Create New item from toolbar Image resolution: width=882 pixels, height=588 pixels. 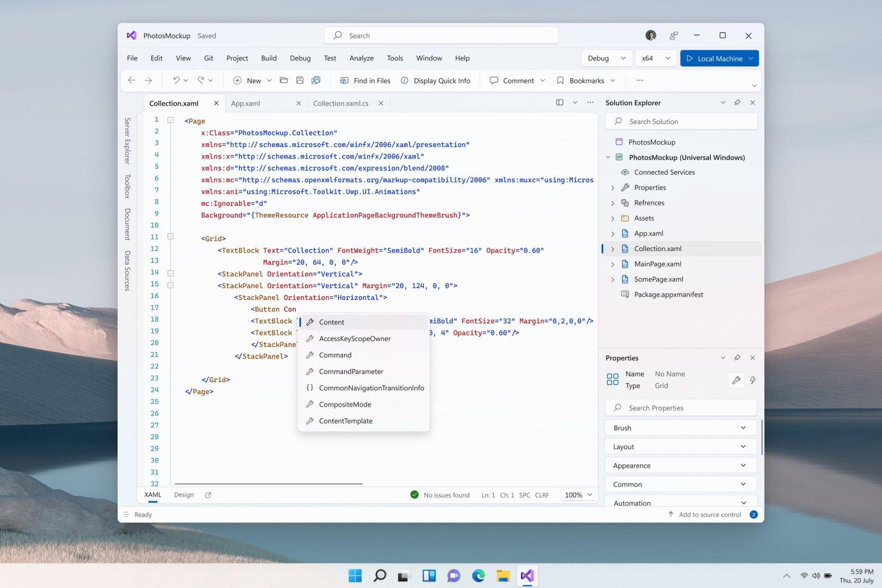[247, 81]
